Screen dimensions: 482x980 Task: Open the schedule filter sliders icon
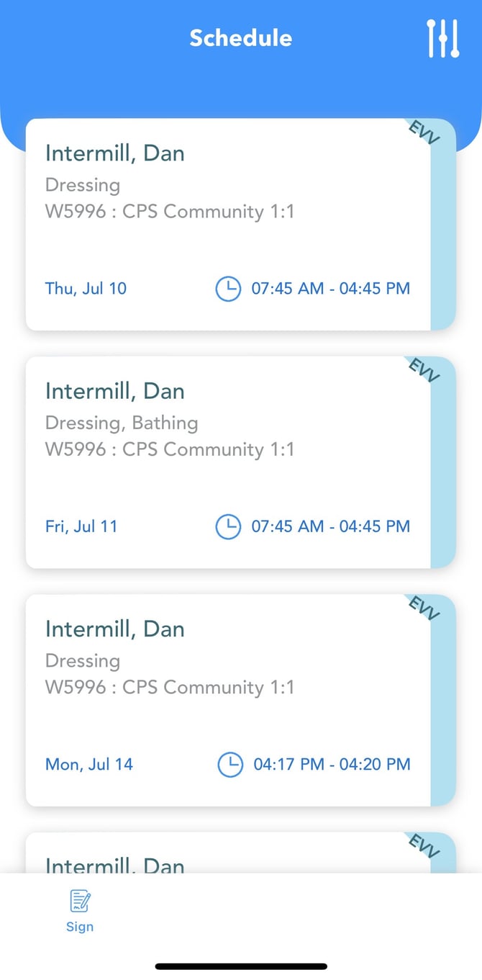click(x=442, y=39)
